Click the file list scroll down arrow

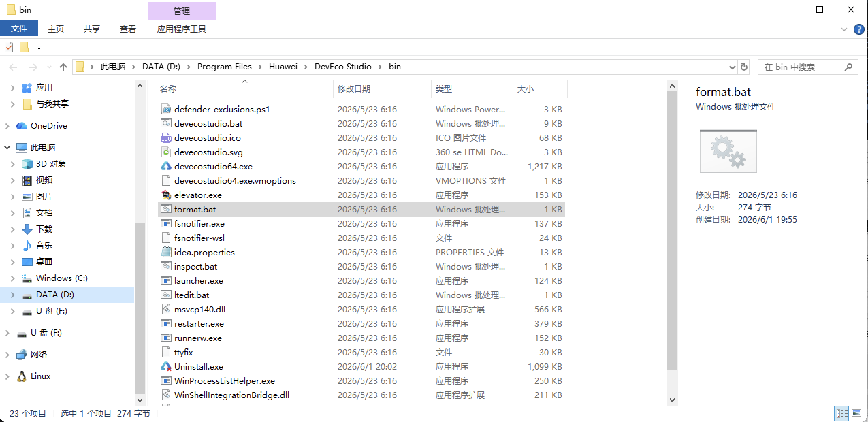point(672,400)
